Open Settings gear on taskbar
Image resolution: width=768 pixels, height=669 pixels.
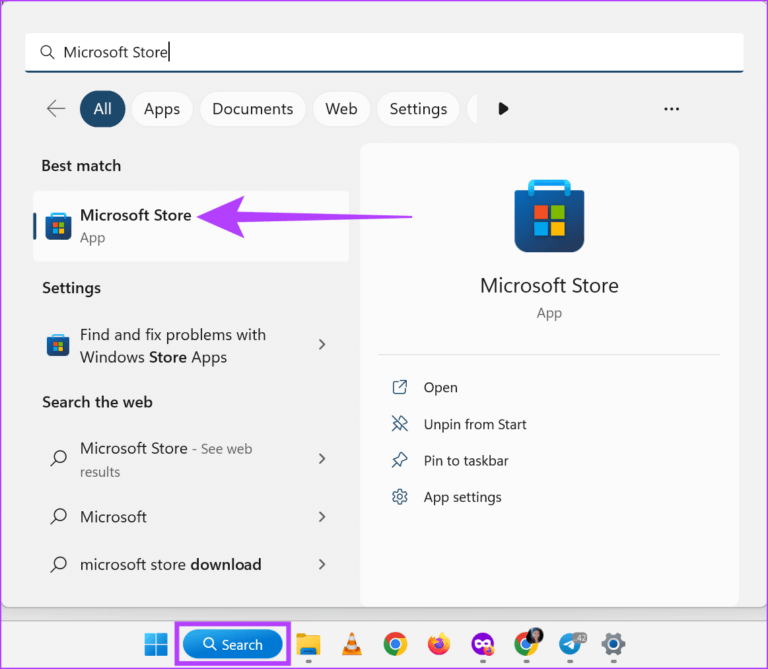[x=613, y=644]
